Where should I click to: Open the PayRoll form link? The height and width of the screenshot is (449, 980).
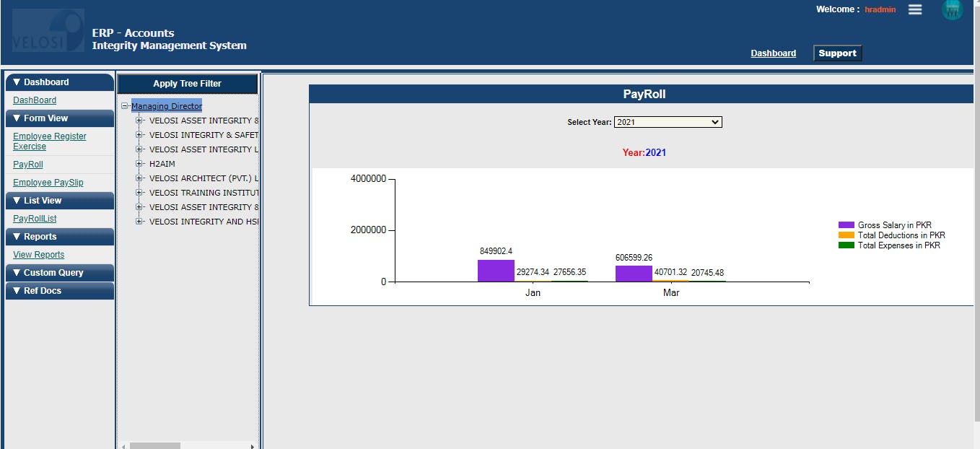[27, 164]
